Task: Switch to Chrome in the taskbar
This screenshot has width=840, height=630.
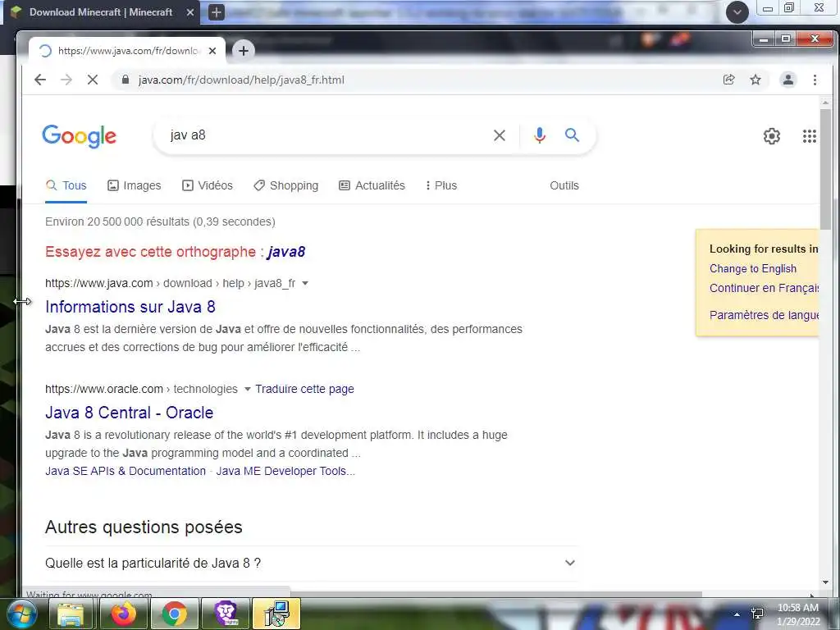Action: coord(175,614)
